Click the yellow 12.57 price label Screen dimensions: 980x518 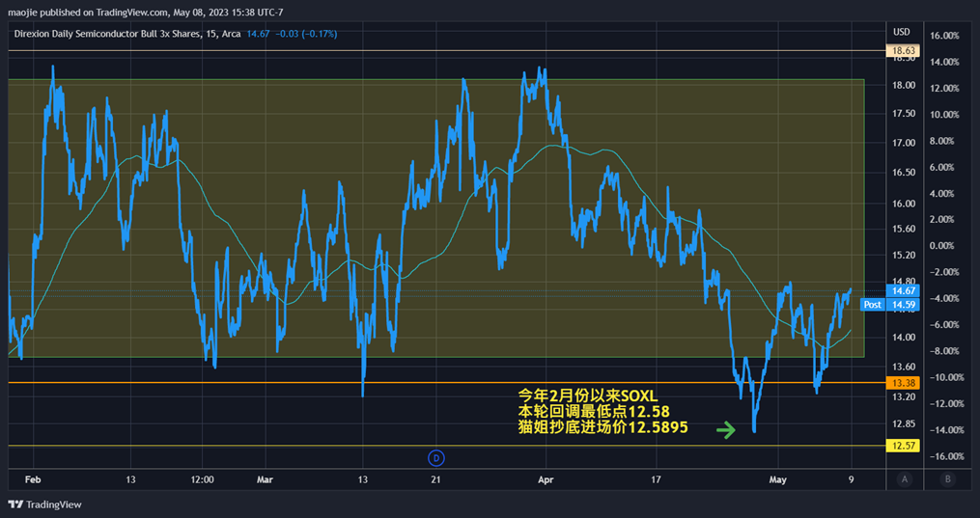[903, 445]
